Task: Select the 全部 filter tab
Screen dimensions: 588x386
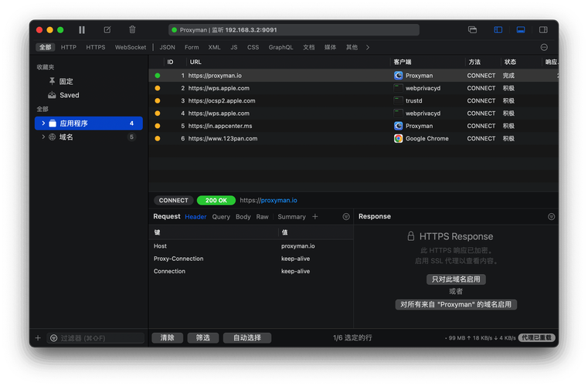Action: [x=46, y=47]
